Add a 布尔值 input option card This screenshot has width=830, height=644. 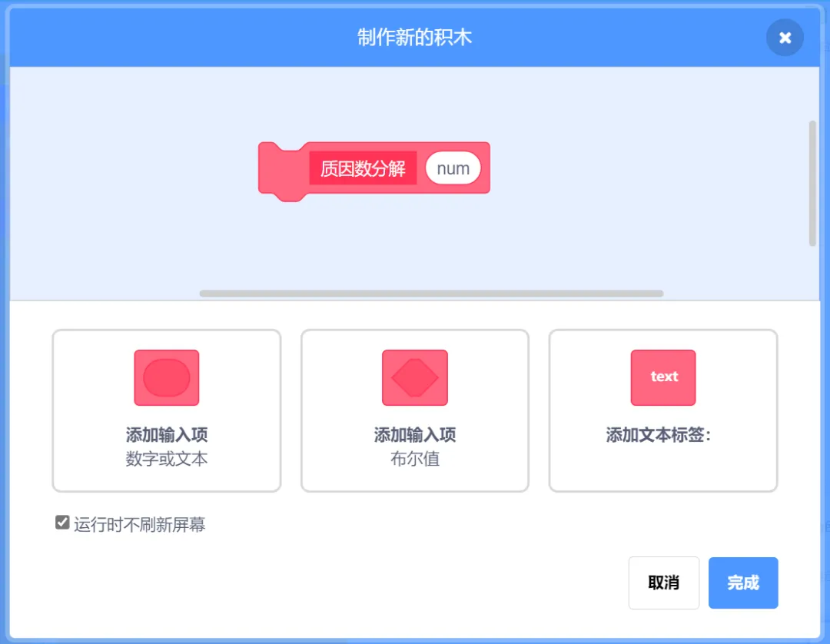click(x=414, y=410)
